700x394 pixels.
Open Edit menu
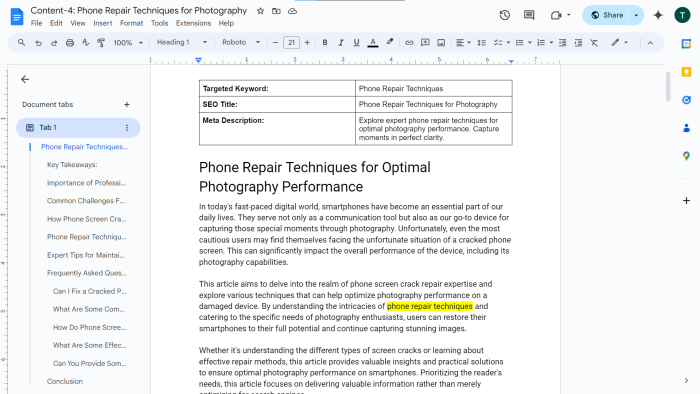pyautogui.click(x=56, y=23)
